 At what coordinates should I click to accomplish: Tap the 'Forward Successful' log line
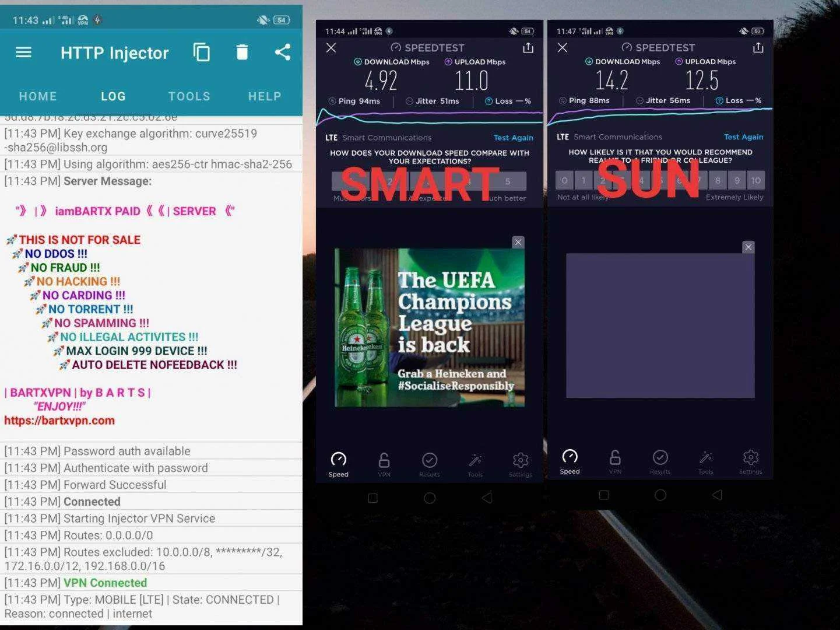[151, 485]
